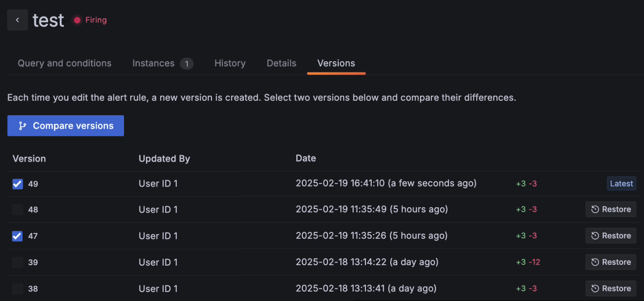Viewport: 644px width, 301px height.
Task: Click the Instances count badge
Action: [186, 63]
